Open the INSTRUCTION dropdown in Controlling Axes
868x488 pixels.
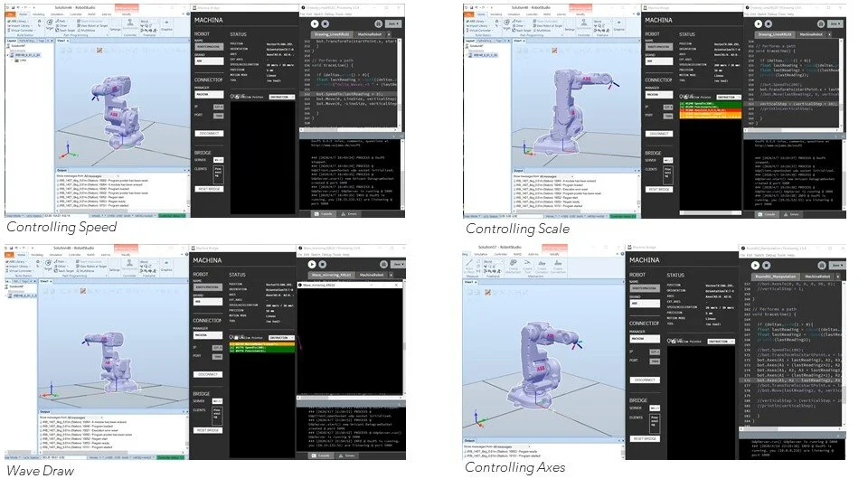click(721, 342)
